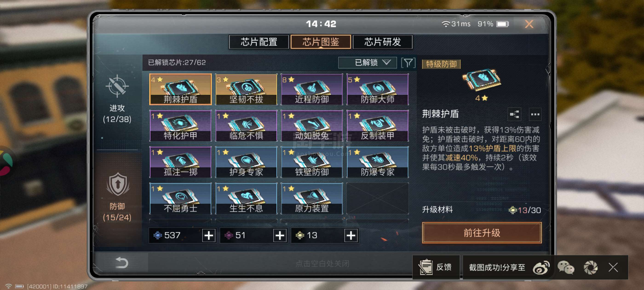Click the share icon beside 荆棘护盾

tap(514, 114)
